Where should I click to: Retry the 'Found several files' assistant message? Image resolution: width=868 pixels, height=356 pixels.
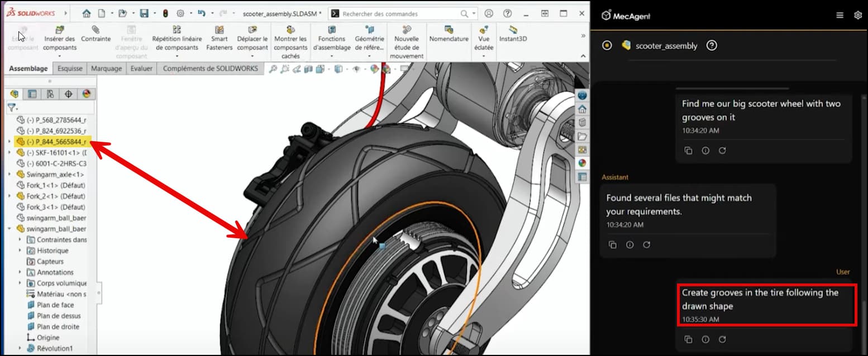tap(647, 244)
